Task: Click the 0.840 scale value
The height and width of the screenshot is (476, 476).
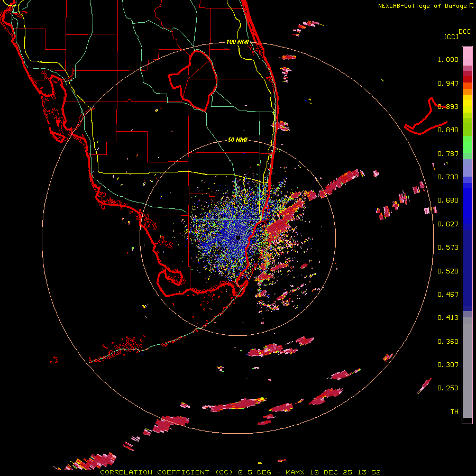Action: (x=448, y=130)
